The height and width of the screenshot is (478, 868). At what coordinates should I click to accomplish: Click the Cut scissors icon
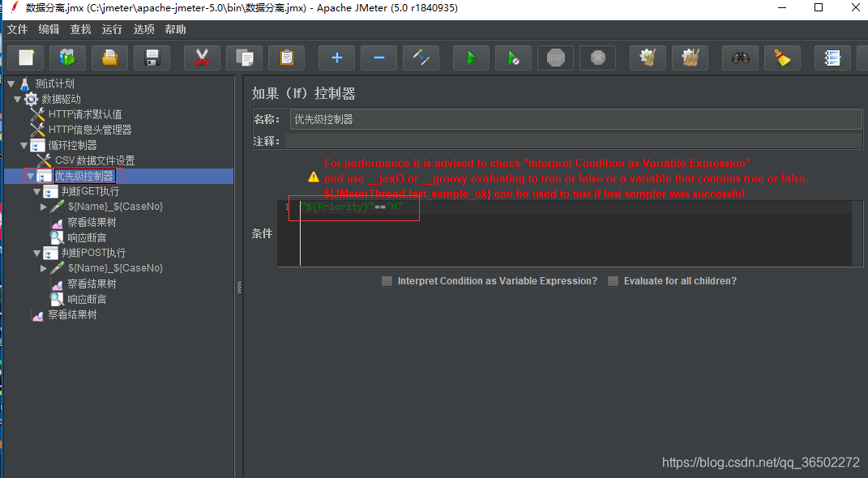202,58
